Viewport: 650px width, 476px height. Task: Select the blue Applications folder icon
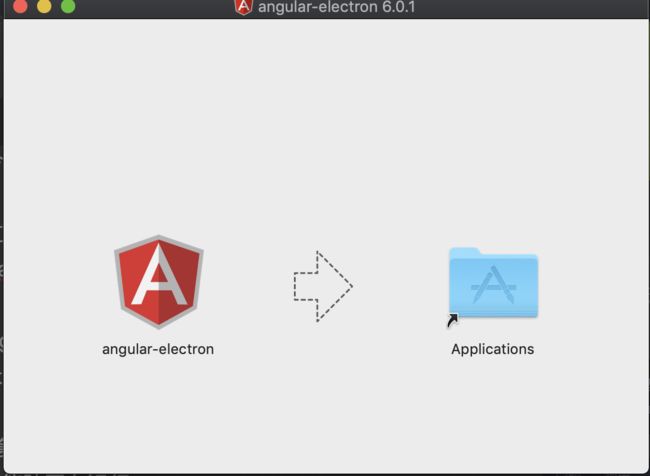(493, 283)
